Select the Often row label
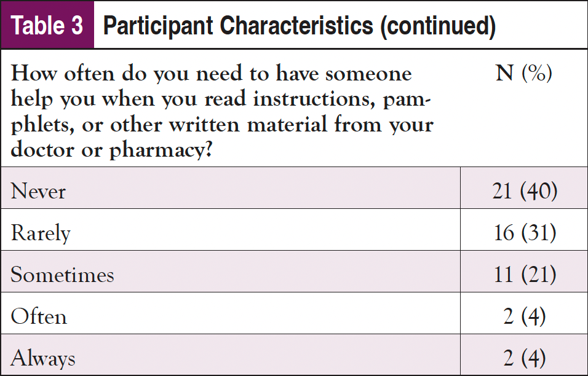The width and height of the screenshot is (588, 376). click(x=39, y=316)
